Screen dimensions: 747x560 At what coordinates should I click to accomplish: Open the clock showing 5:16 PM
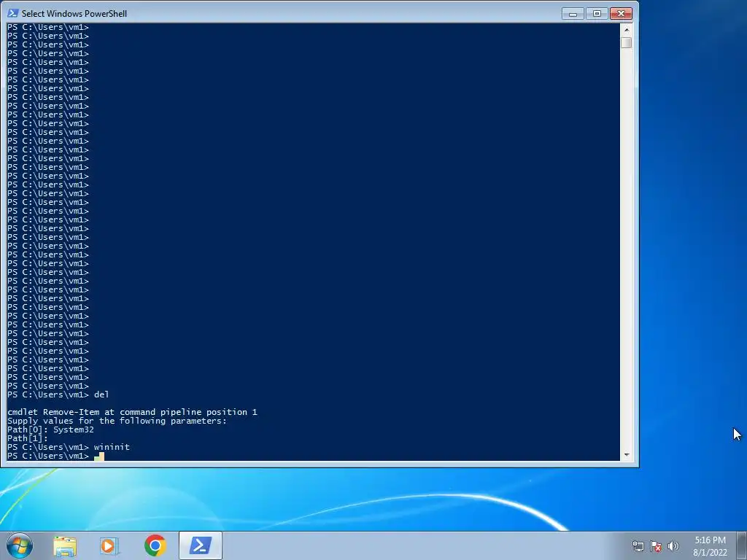point(710,546)
